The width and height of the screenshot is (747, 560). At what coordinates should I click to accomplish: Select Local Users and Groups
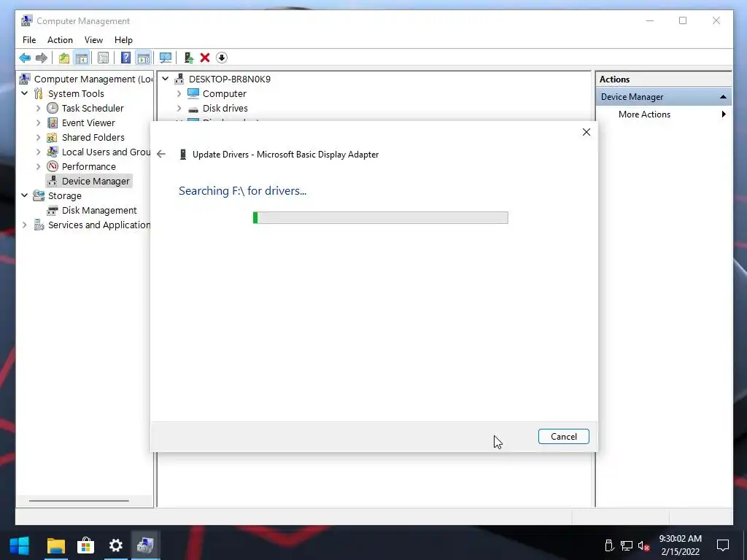pyautogui.click(x=106, y=152)
